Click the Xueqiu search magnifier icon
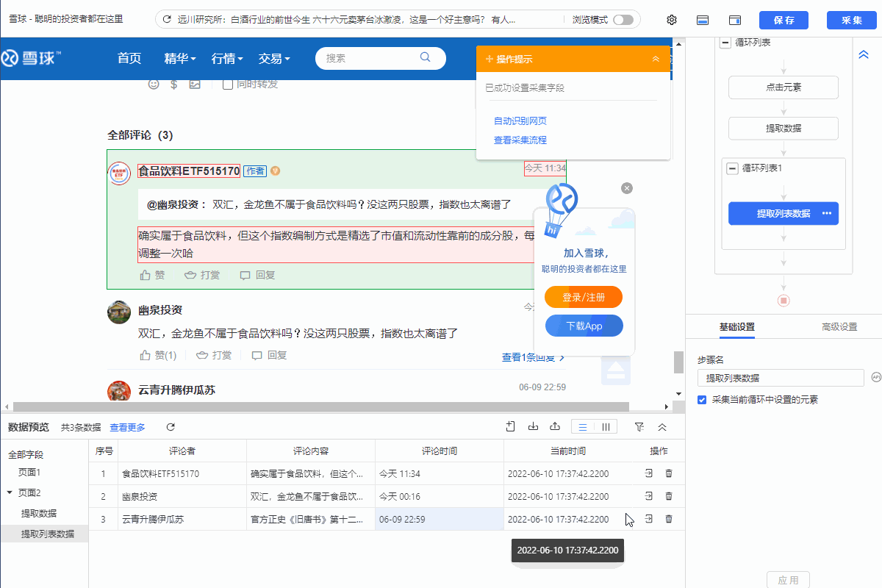This screenshot has width=882, height=588. coord(426,57)
